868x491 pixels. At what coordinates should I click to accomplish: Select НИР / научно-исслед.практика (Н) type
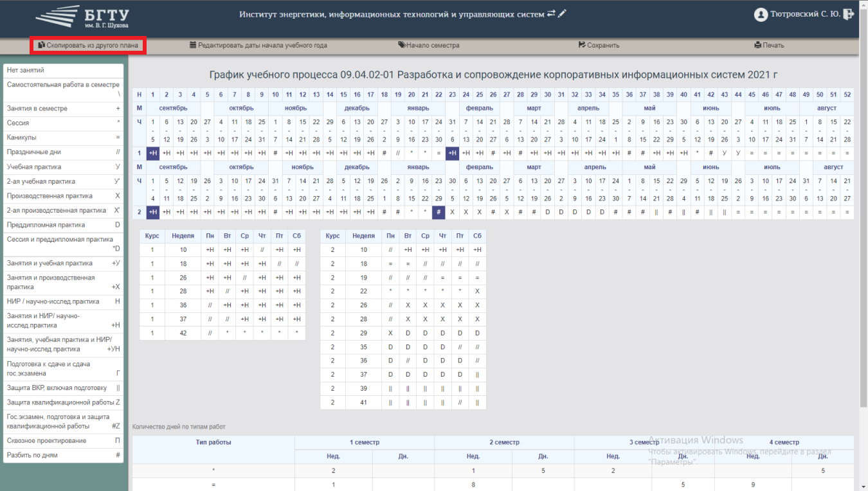point(63,301)
